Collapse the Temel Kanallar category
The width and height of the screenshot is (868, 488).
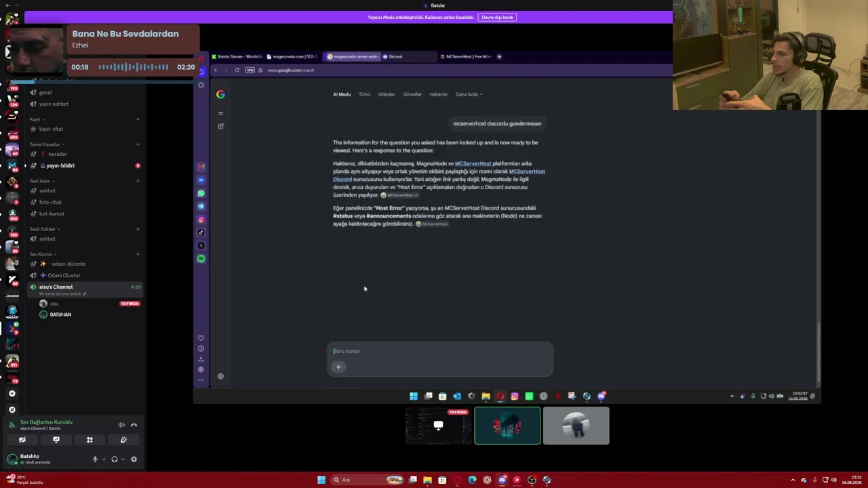click(47, 144)
